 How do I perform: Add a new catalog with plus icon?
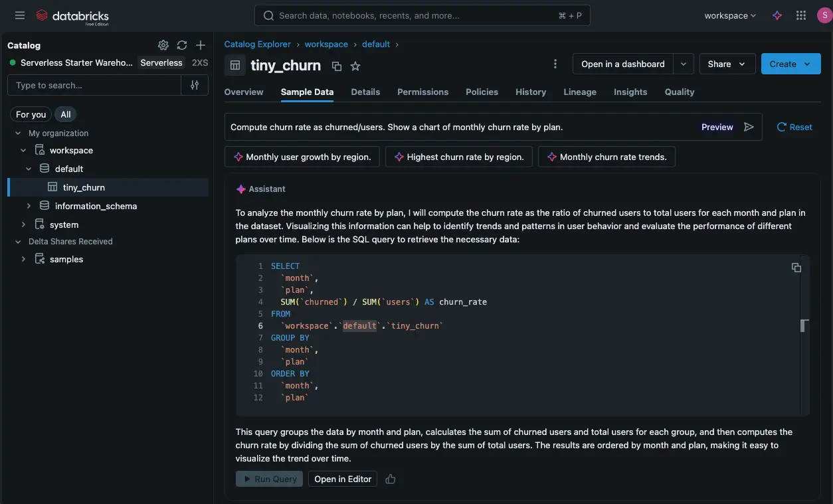click(x=200, y=45)
